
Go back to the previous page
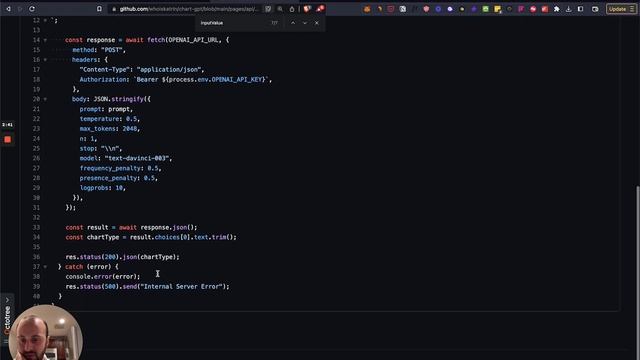(x=8, y=9)
